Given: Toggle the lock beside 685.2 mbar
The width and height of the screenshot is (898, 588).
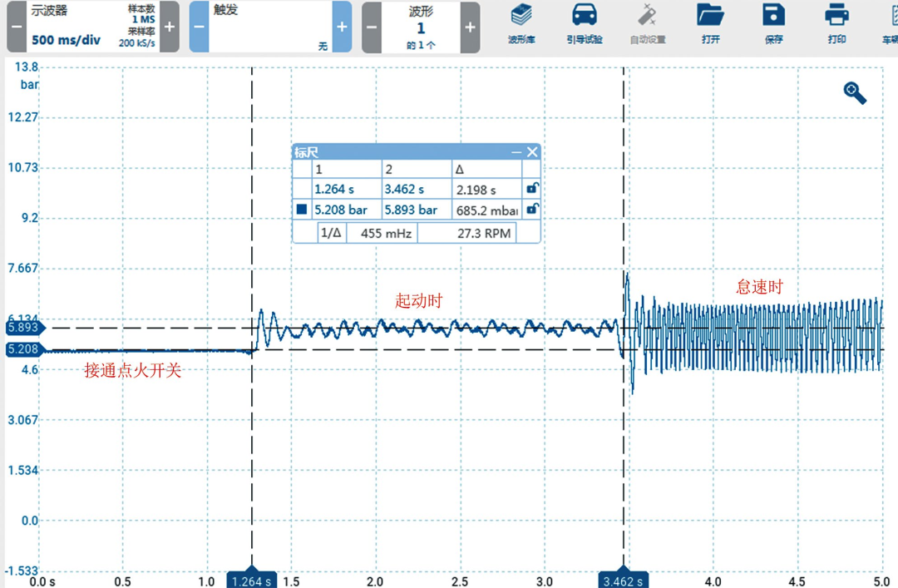Looking at the screenshot, I should [x=530, y=210].
